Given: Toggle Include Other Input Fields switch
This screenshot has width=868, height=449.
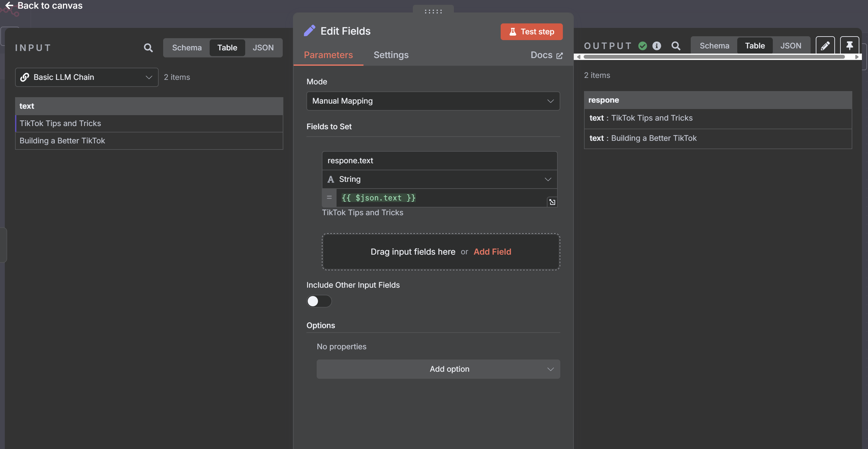Looking at the screenshot, I should coord(319,301).
